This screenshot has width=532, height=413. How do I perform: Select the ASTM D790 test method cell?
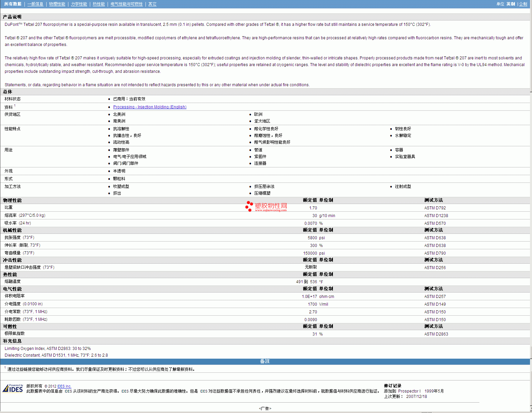pos(435,253)
